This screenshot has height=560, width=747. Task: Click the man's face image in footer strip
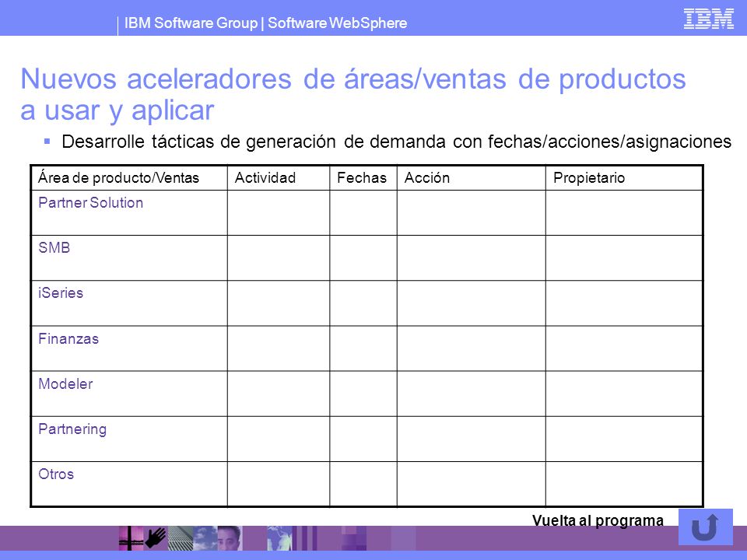[230, 538]
